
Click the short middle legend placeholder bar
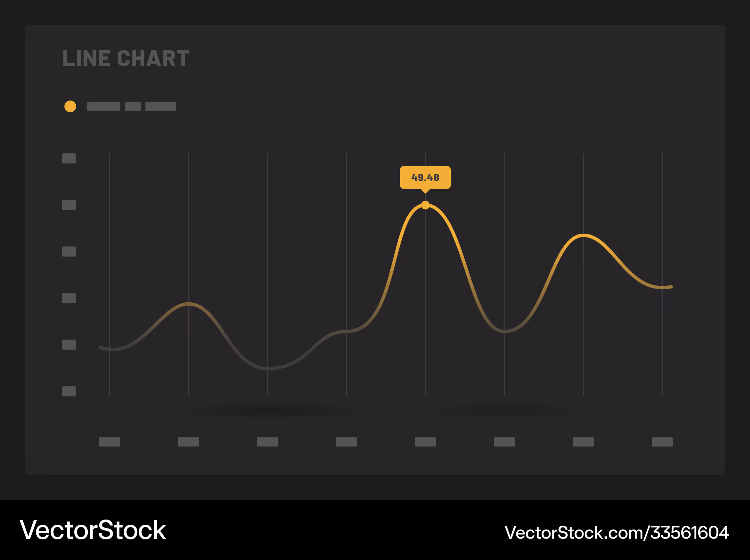pyautogui.click(x=133, y=107)
